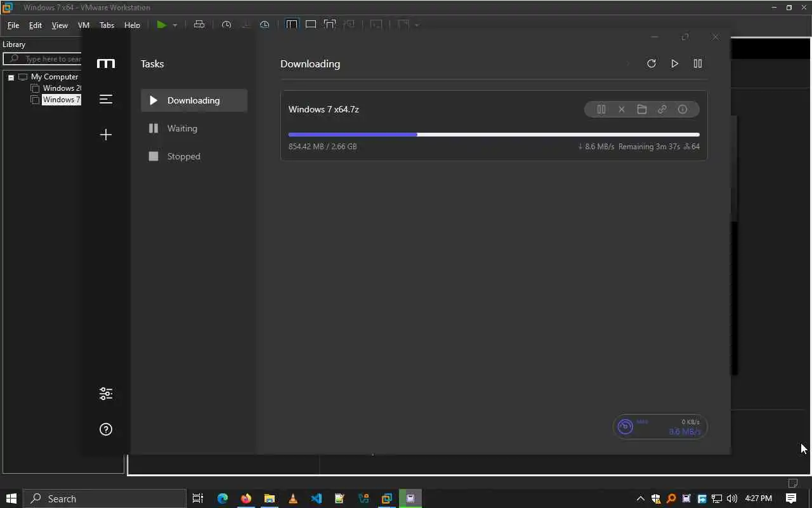
Task: Switch VMware to single window view icon
Action: 311,25
